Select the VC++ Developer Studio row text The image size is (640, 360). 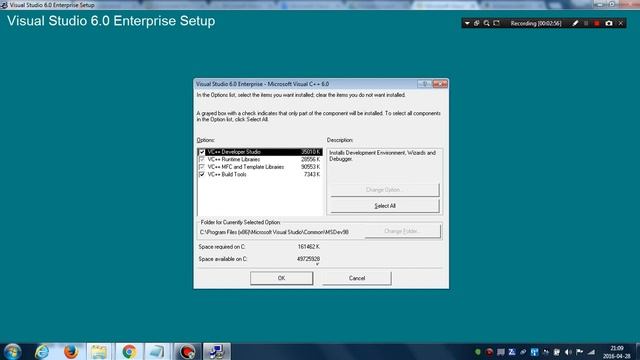pyautogui.click(x=234, y=152)
